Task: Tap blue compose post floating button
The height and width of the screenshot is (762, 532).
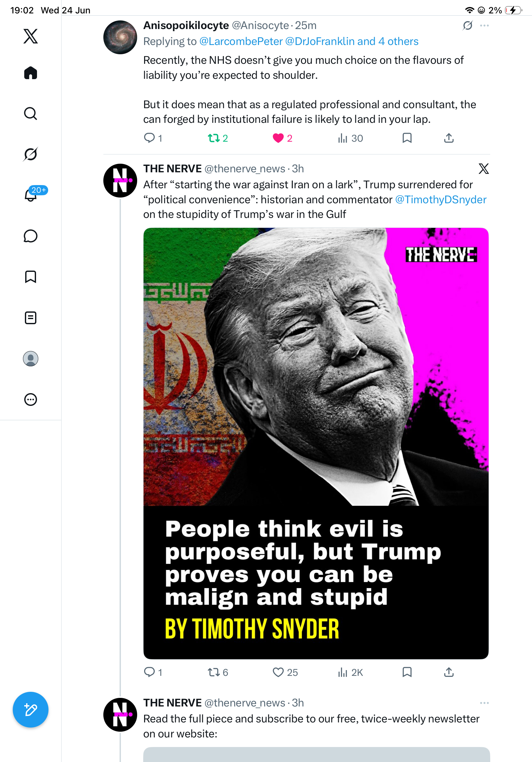Action: [31, 710]
